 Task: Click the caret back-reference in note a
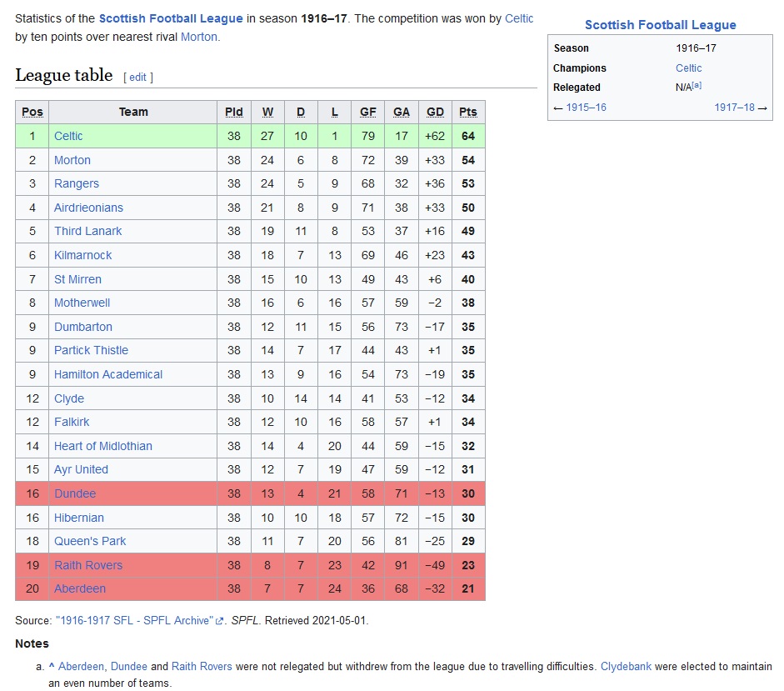pos(51,667)
